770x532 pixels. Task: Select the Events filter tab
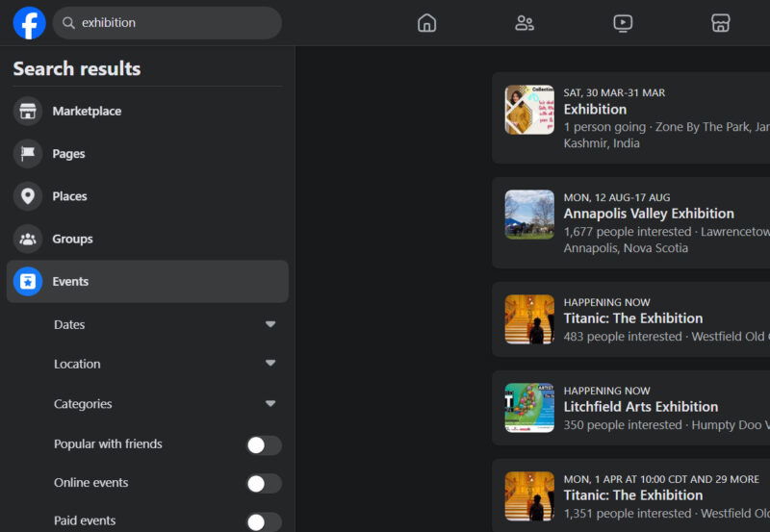pos(147,282)
